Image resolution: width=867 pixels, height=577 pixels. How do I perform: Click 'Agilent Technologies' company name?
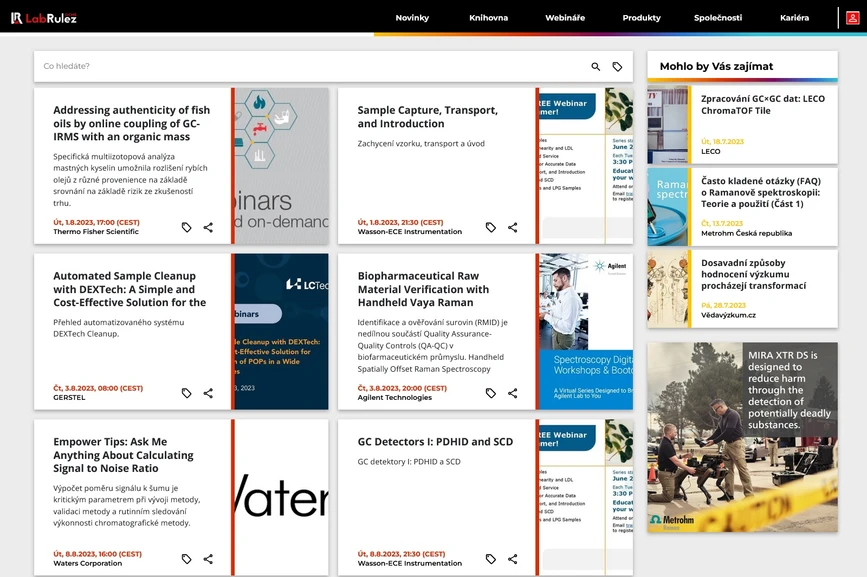pos(394,397)
